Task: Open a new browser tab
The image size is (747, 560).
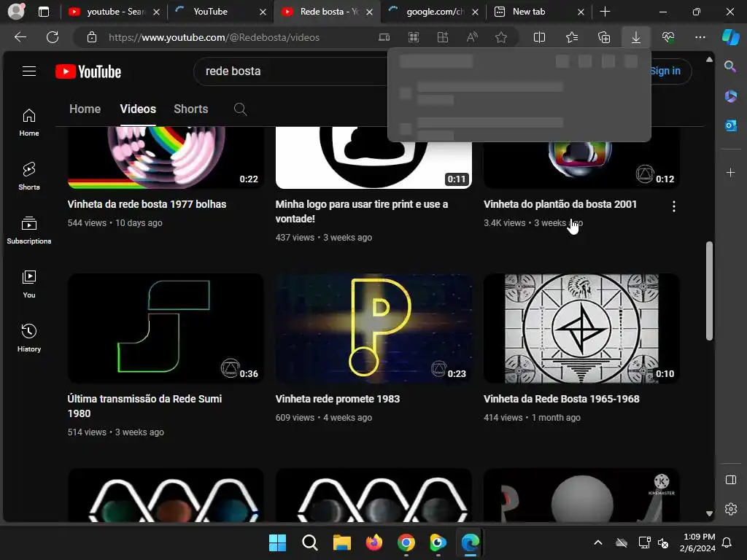Action: coord(605,12)
